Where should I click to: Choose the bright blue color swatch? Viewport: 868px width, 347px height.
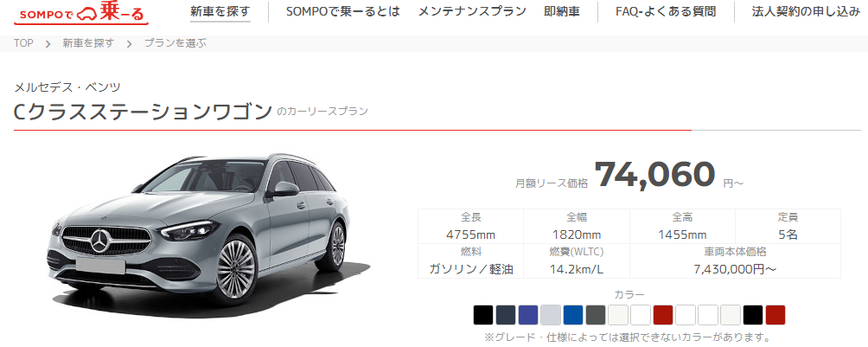573,315
